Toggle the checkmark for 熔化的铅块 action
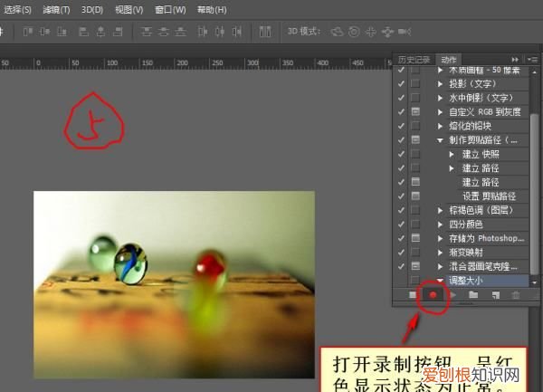The image size is (543, 392). point(401,126)
